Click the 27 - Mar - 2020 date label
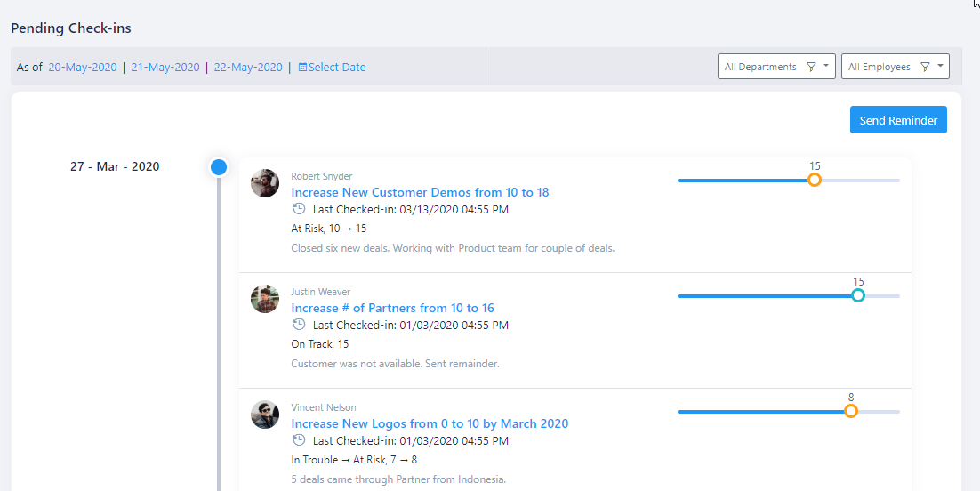The height and width of the screenshot is (491, 980). [115, 166]
